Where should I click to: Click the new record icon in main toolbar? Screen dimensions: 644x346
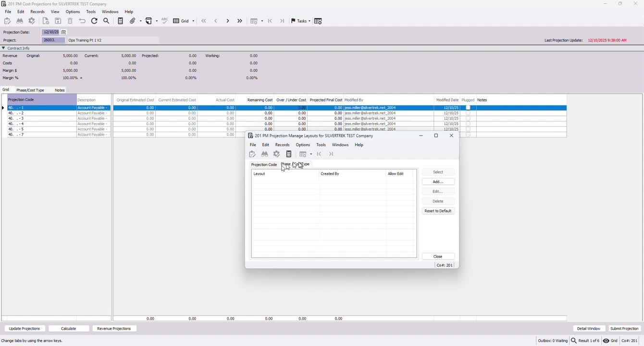(x=46, y=21)
